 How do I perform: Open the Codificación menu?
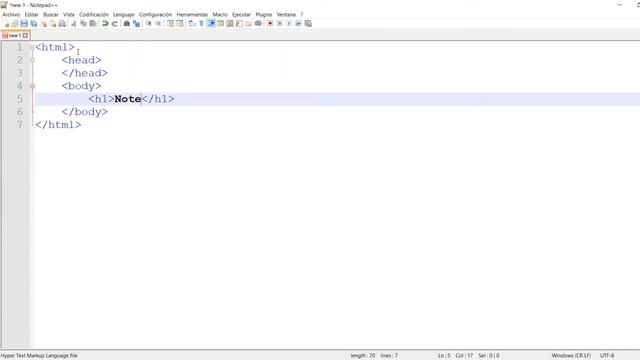[x=94, y=15]
